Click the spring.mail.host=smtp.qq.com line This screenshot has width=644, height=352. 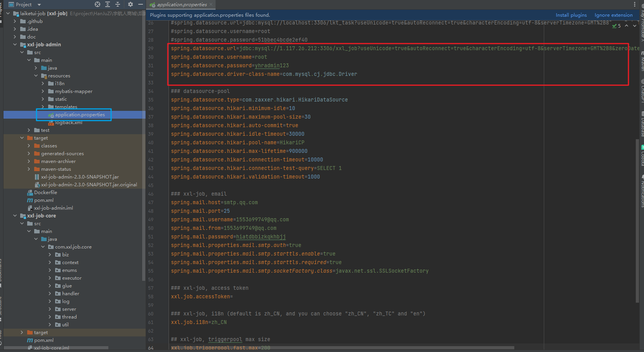pos(214,203)
